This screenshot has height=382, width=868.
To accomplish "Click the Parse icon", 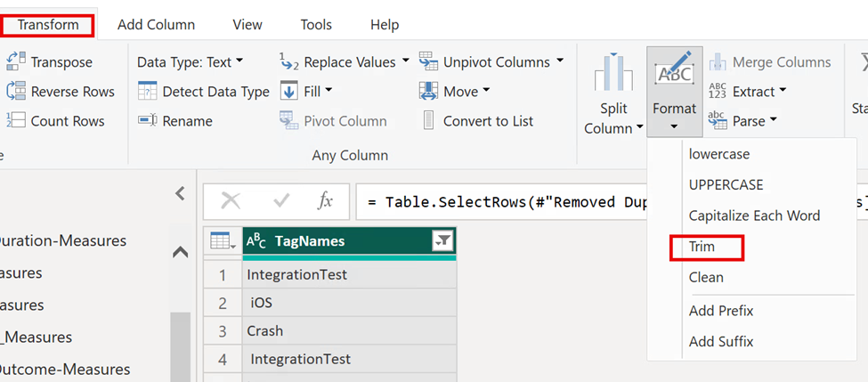I will coord(718,120).
